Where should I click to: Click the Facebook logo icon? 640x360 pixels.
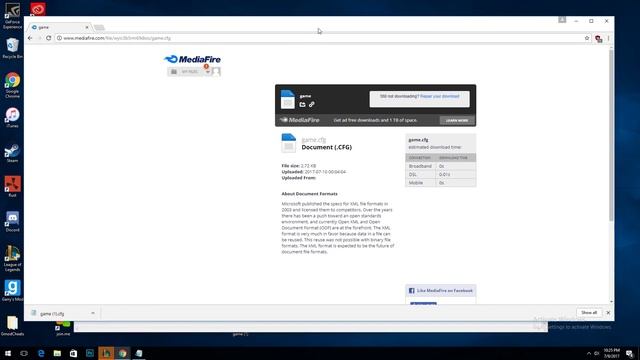point(411,291)
